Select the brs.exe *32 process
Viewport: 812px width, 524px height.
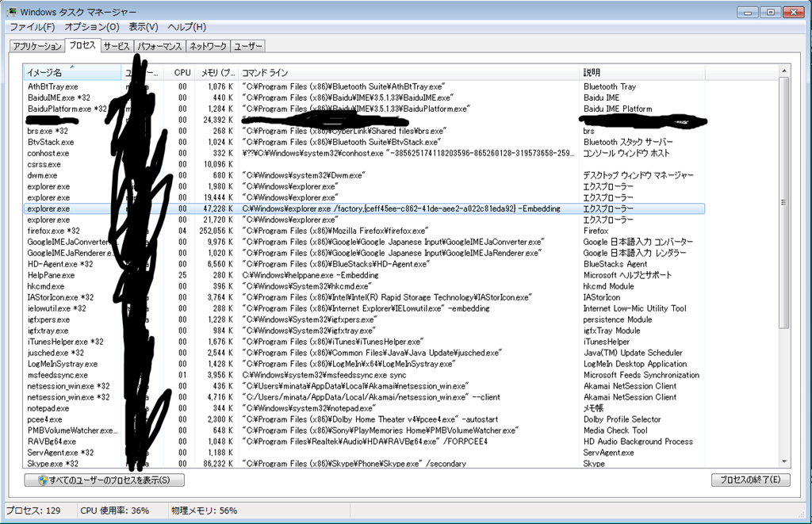[364, 131]
